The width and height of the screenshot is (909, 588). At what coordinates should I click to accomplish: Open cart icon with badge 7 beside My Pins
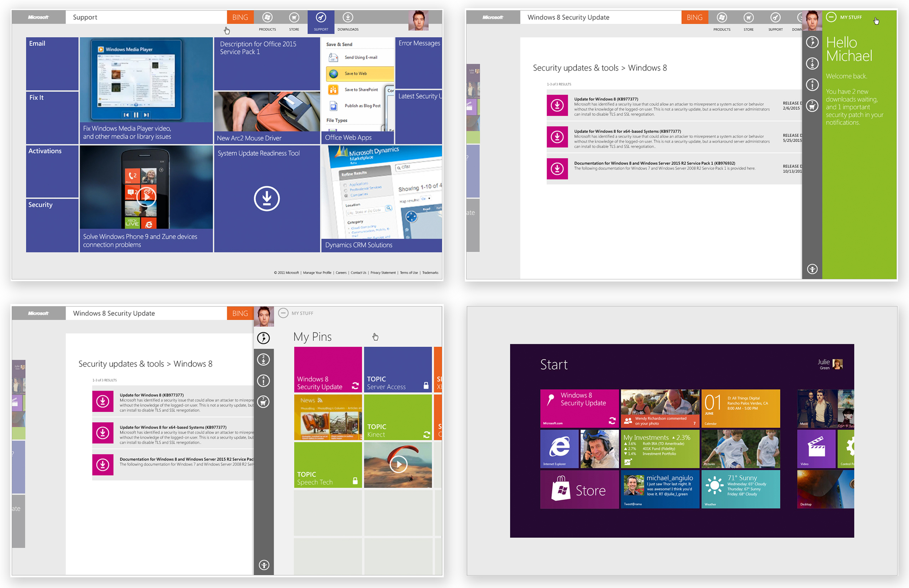click(264, 402)
